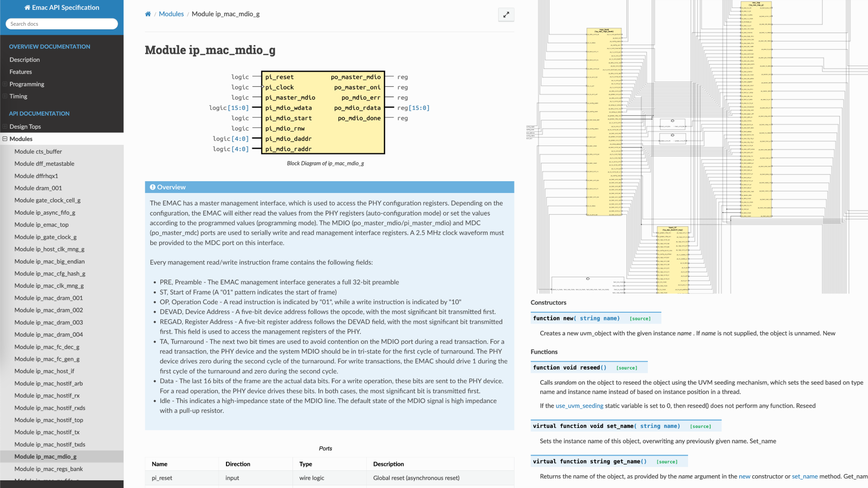Click the fullscreen/expand icon top right
868x488 pixels.
(505, 14)
